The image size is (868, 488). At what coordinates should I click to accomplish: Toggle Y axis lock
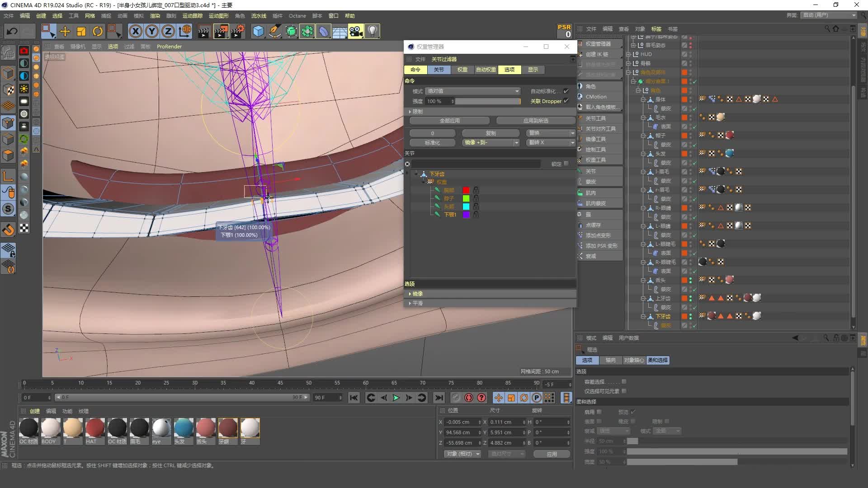tap(152, 31)
